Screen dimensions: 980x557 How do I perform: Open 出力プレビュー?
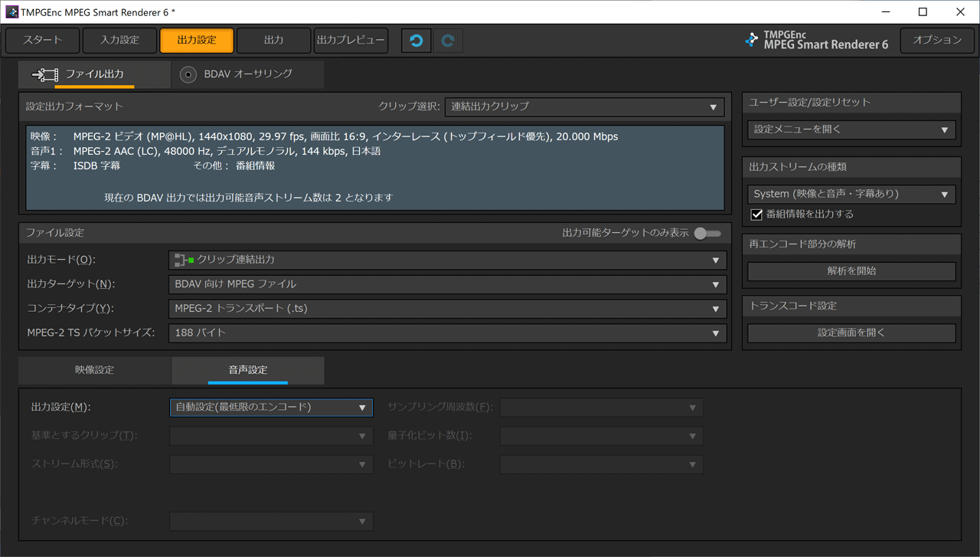click(351, 41)
